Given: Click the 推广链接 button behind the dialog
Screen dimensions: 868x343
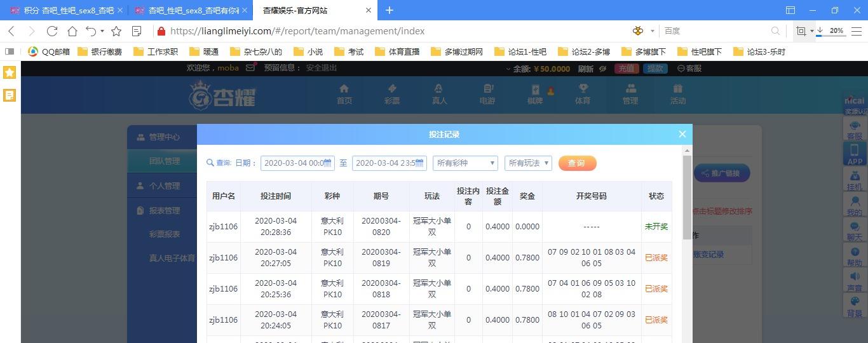Looking at the screenshot, I should click(722, 173).
